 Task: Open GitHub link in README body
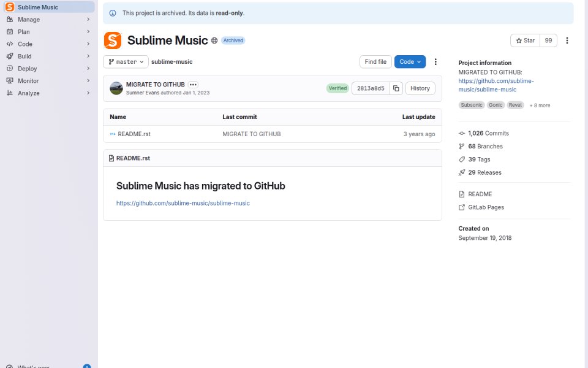tap(183, 203)
